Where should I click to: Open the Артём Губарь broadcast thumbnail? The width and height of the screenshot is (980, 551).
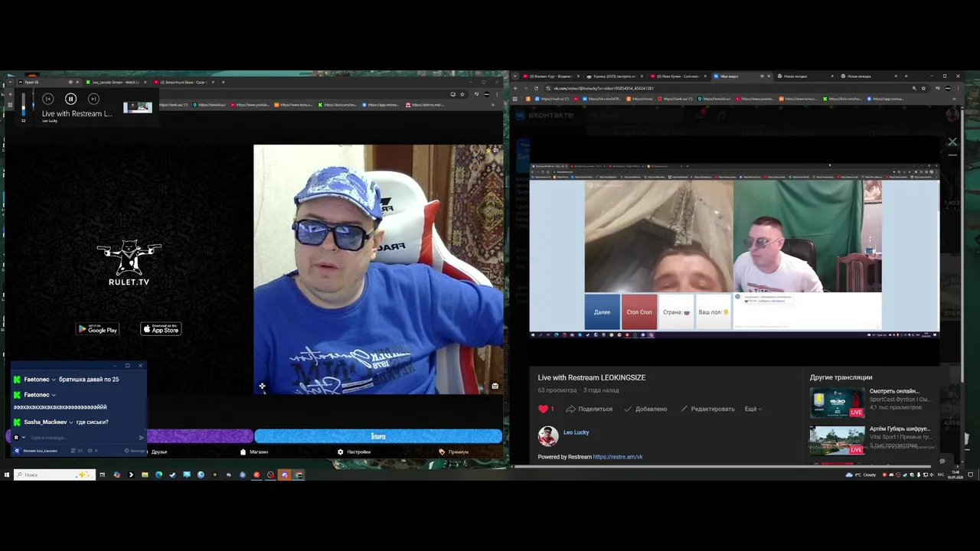(x=837, y=440)
